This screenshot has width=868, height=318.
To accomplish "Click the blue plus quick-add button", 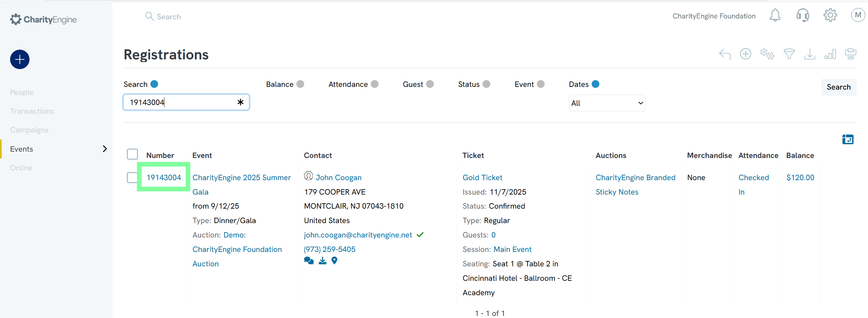I will coord(20,60).
